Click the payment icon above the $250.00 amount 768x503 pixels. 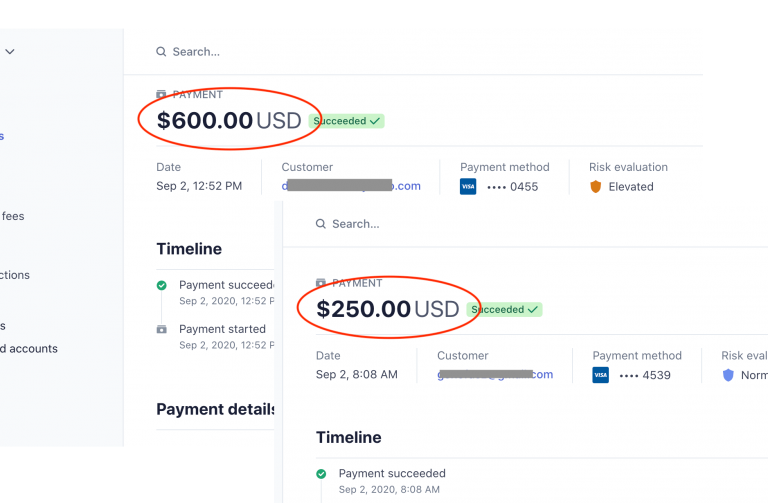point(321,283)
